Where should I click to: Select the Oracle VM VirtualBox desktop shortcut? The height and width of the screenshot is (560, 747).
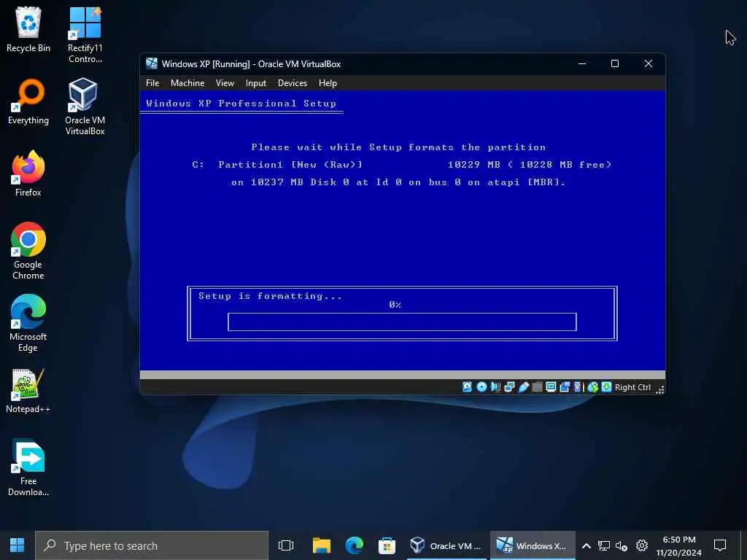pos(85,106)
